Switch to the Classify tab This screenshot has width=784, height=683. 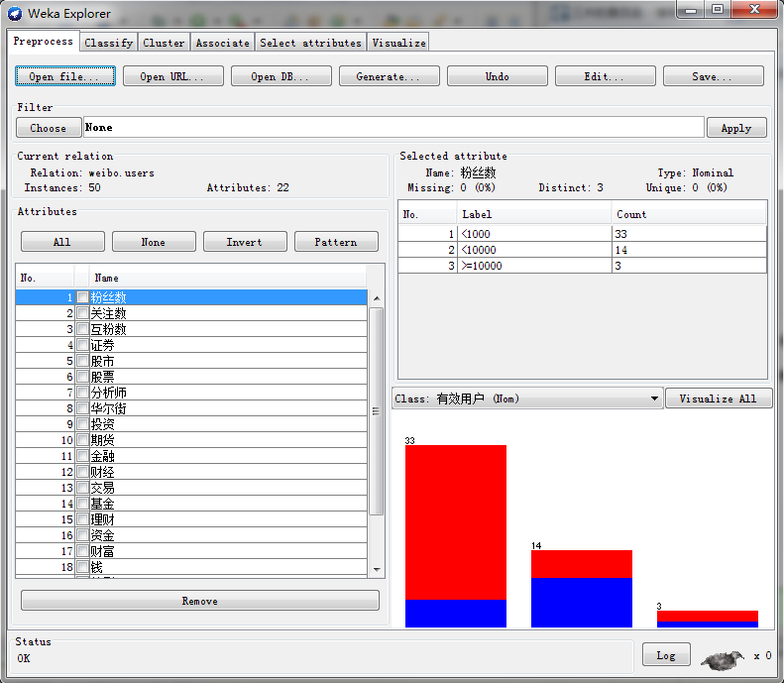pos(108,43)
